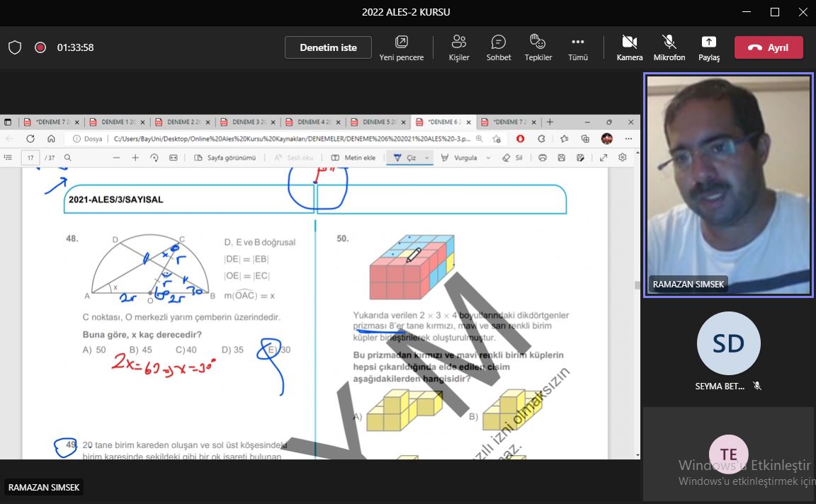Open the PDF search magnifier
The image size is (816, 504).
(x=68, y=158)
